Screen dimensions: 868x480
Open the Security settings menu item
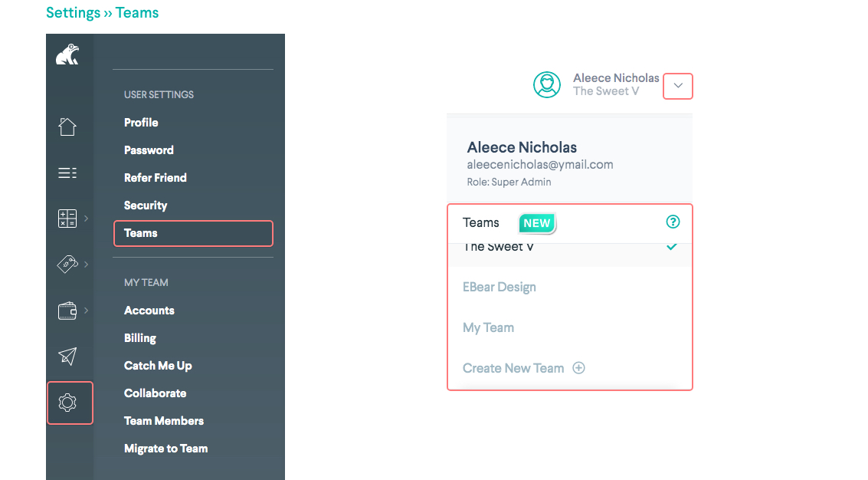[146, 205]
